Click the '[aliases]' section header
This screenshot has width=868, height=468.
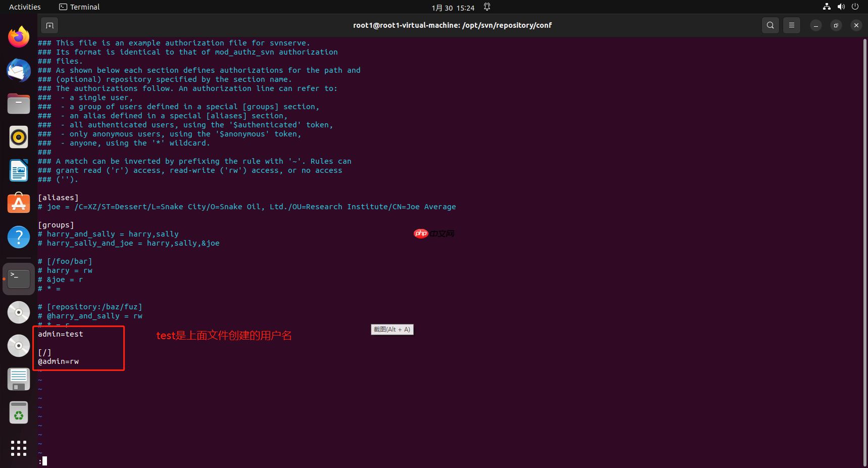[58, 198]
